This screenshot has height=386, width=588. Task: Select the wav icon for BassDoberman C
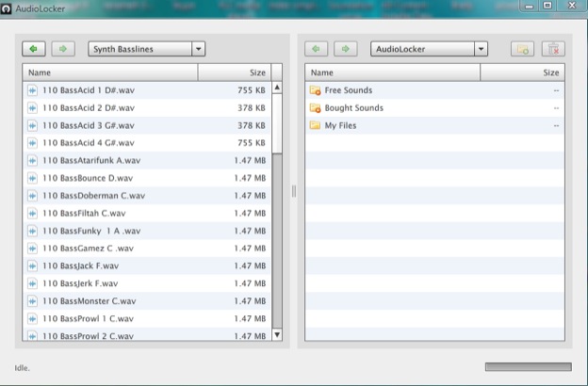pos(33,196)
